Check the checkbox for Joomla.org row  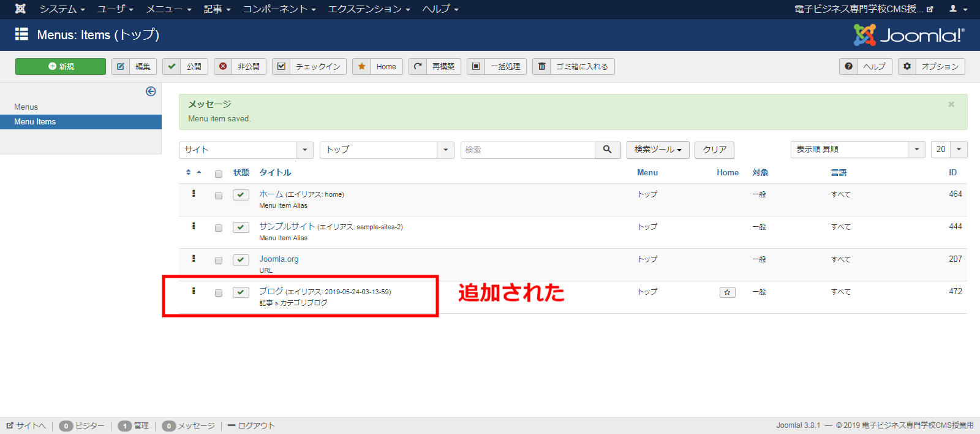coord(219,261)
